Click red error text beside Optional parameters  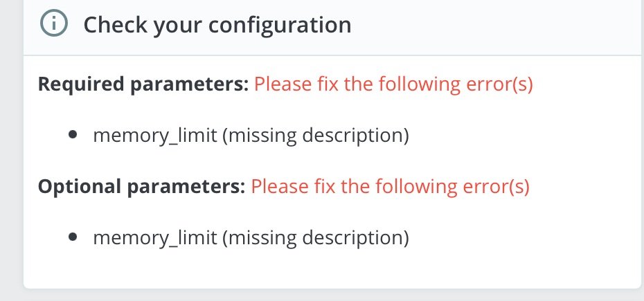(390, 186)
